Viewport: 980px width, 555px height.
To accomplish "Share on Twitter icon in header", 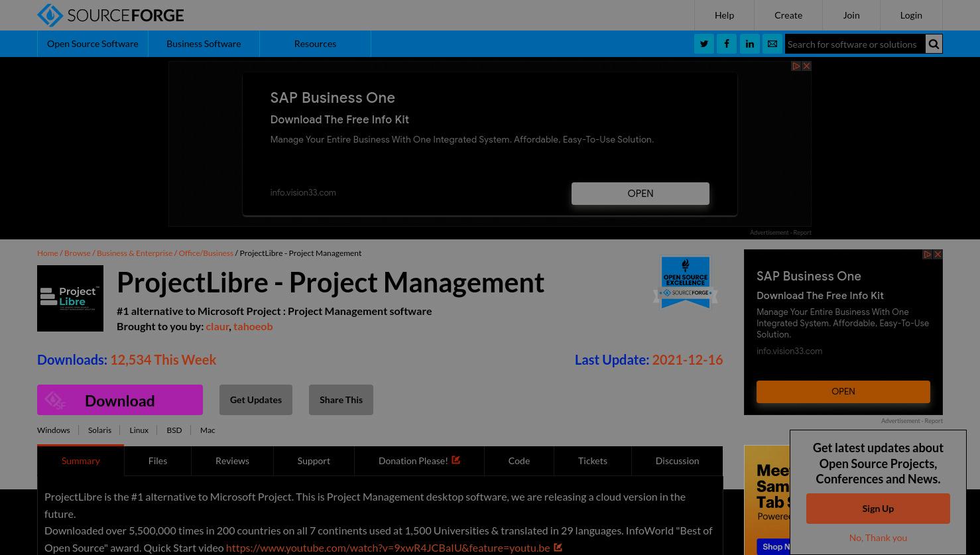I will [x=704, y=44].
